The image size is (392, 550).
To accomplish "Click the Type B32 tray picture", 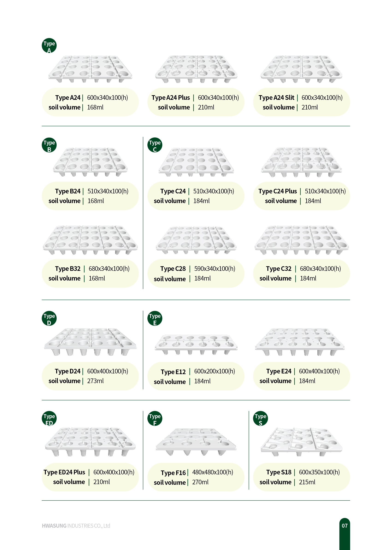I will (x=90, y=240).
